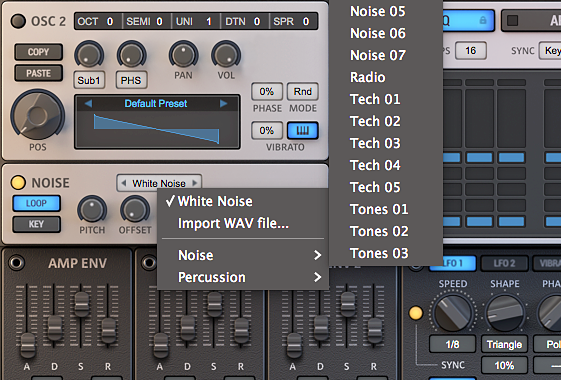Open the Triangle shape dropdown
Screen dimensions: 561x380
pyautogui.click(x=504, y=344)
